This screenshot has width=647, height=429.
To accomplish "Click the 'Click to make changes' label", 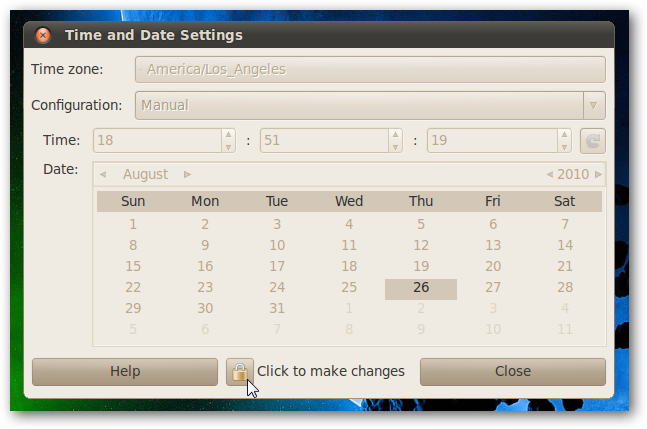I will (331, 371).
